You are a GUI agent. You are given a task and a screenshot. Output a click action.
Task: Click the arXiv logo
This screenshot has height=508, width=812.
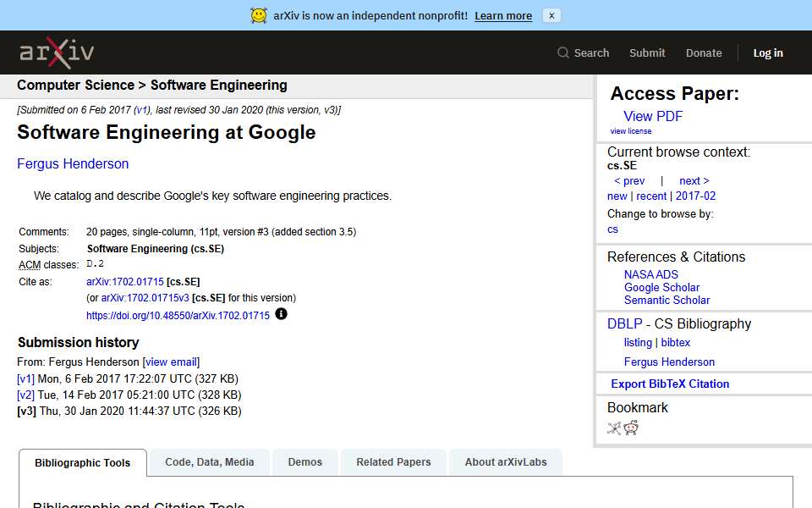pyautogui.click(x=57, y=52)
